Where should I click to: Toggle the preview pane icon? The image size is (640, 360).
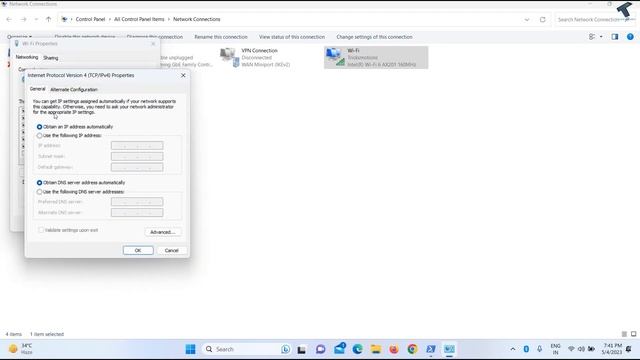click(x=615, y=37)
